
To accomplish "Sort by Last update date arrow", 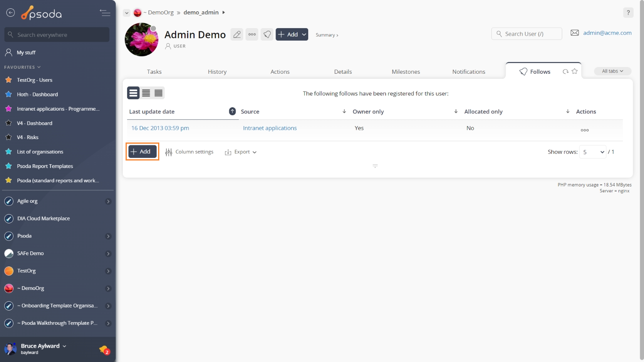I will coord(232,111).
